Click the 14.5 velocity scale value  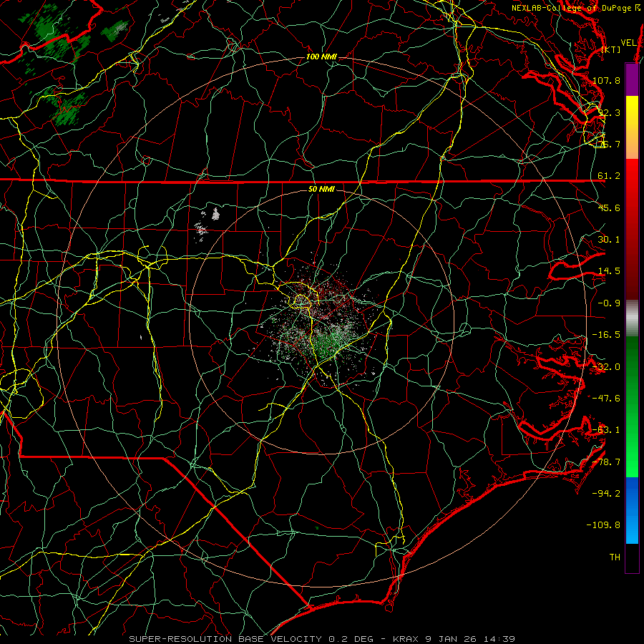coord(609,271)
